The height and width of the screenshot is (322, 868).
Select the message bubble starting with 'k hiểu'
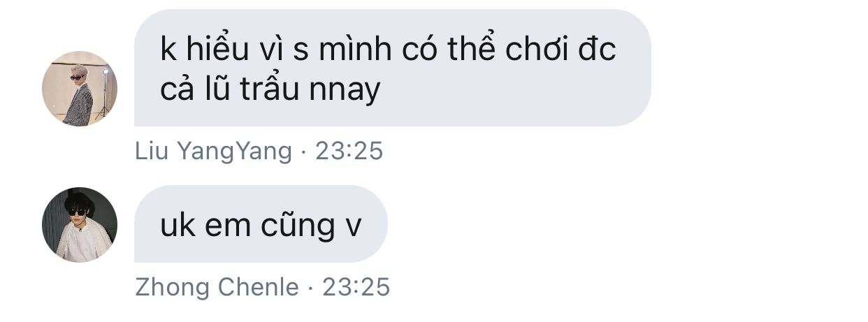coord(392,68)
